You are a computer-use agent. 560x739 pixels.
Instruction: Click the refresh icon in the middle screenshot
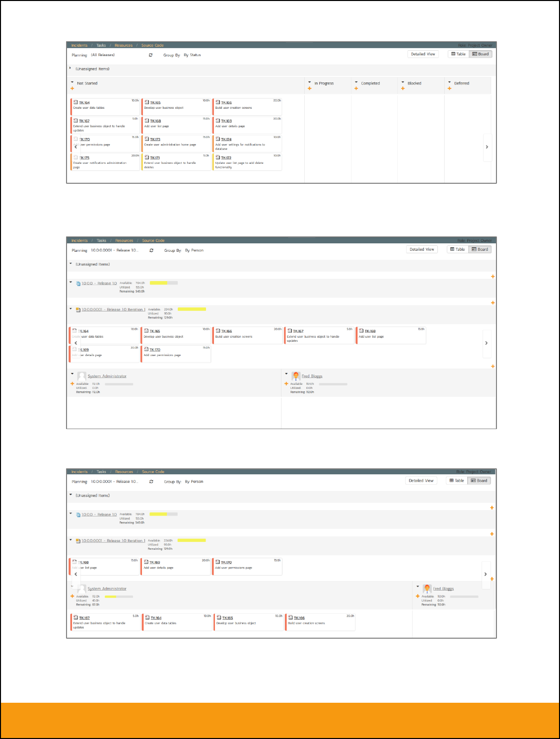point(151,250)
